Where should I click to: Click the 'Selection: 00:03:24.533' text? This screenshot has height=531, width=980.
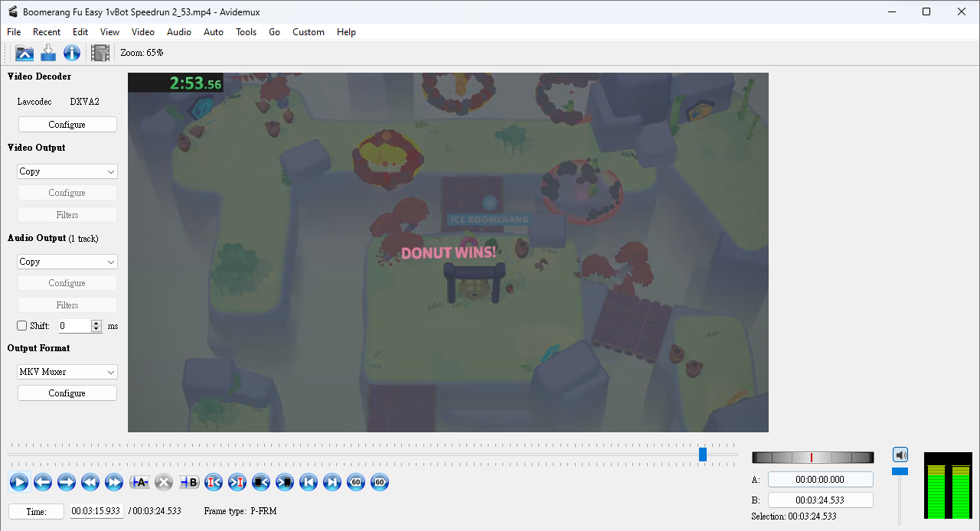(x=794, y=516)
